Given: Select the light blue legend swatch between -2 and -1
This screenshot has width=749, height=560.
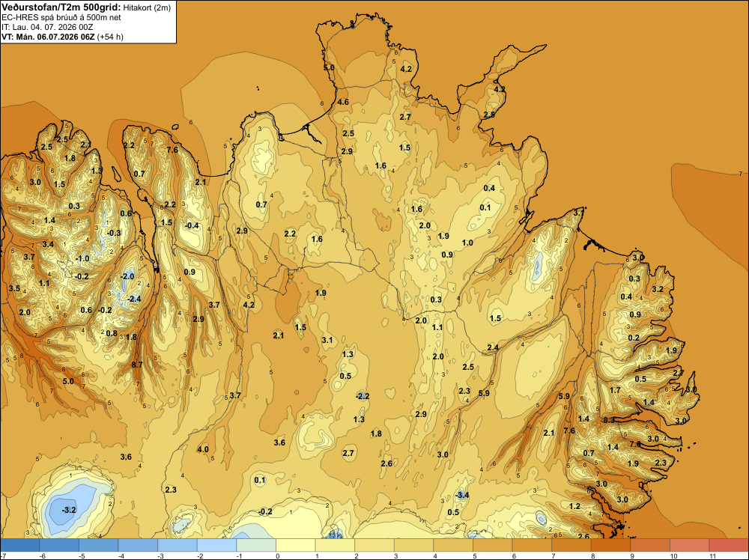Looking at the screenshot, I should [x=217, y=545].
